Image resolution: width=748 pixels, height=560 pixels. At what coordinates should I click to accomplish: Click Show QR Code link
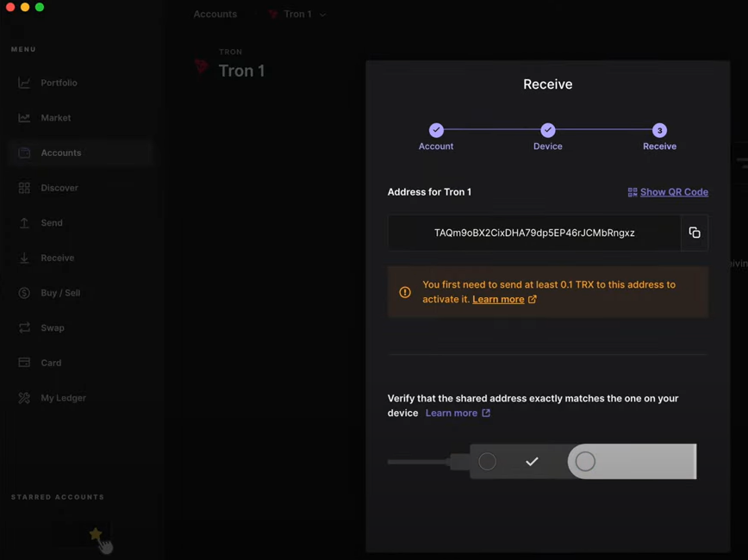pos(674,192)
